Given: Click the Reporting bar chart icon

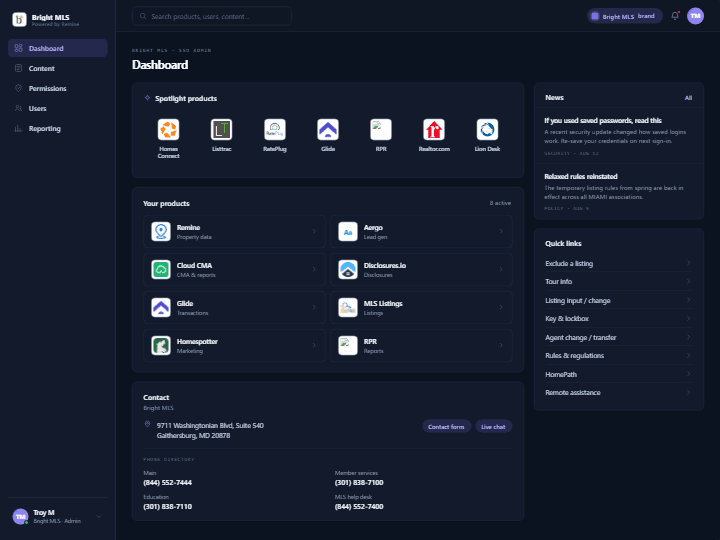Looking at the screenshot, I should [x=18, y=128].
